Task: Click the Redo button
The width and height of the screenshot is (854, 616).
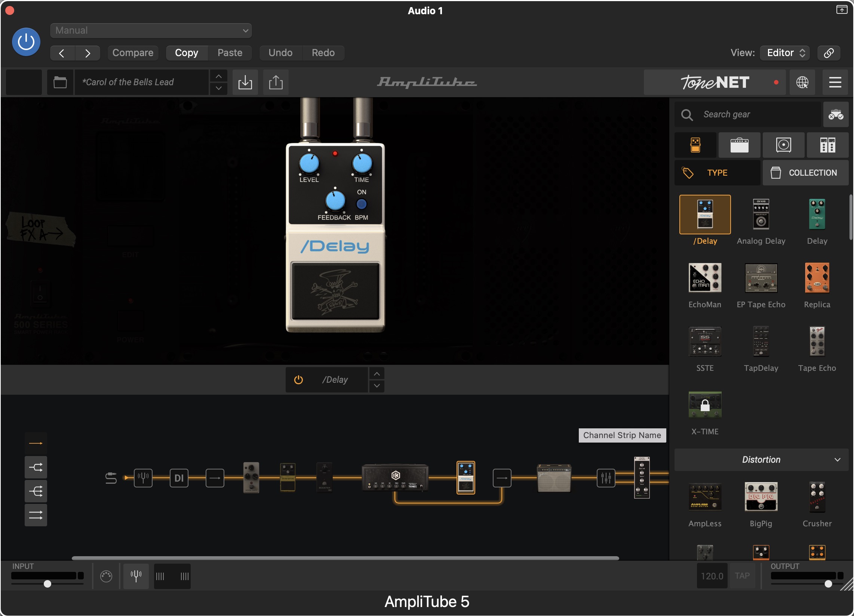Action: (323, 53)
